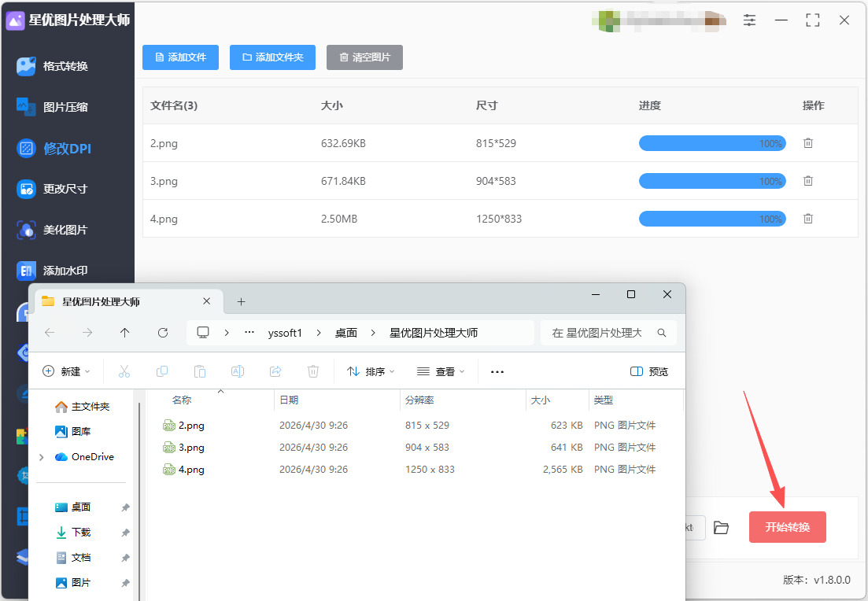Open output folder icon beside 开始转换

(x=721, y=527)
